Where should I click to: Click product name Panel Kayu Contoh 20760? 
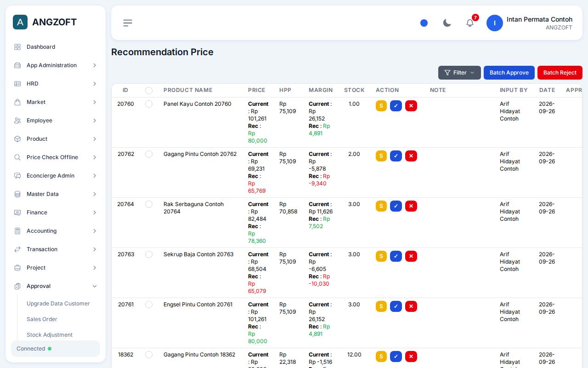198,104
